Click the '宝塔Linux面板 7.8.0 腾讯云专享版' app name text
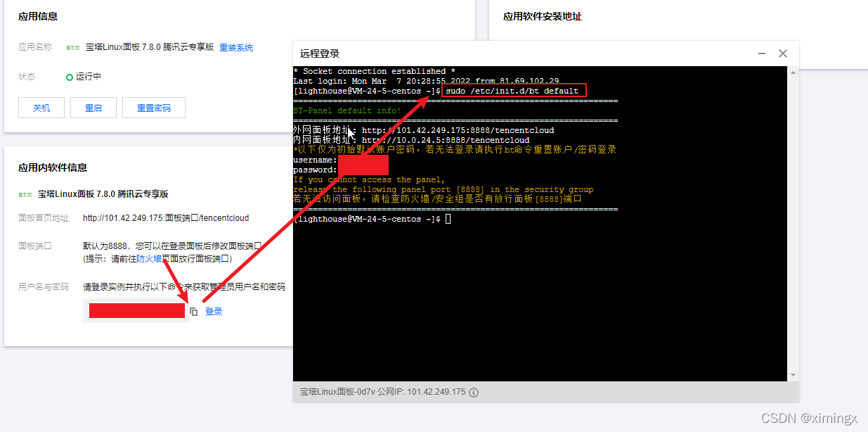Image resolution: width=868 pixels, height=432 pixels. [x=150, y=48]
